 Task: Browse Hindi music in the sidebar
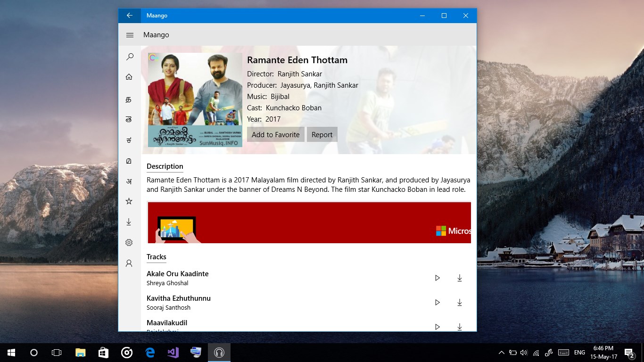[129, 181]
